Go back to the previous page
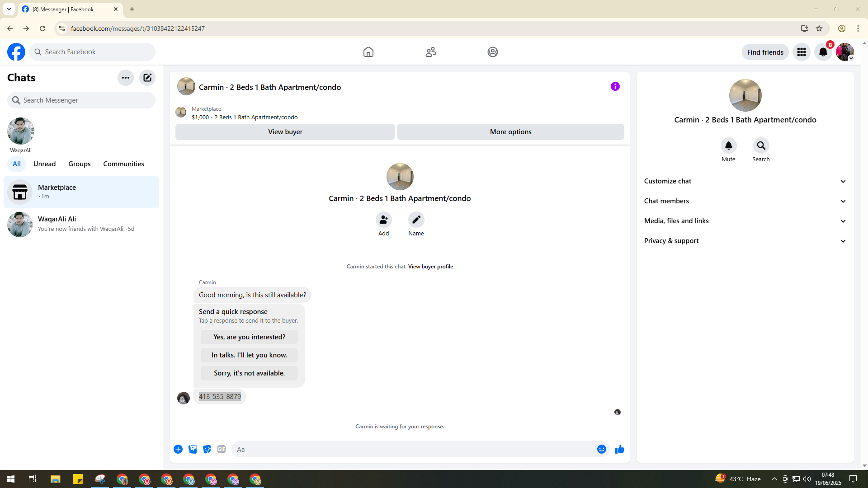Screen dimensions: 868x488 click(x=10, y=28)
